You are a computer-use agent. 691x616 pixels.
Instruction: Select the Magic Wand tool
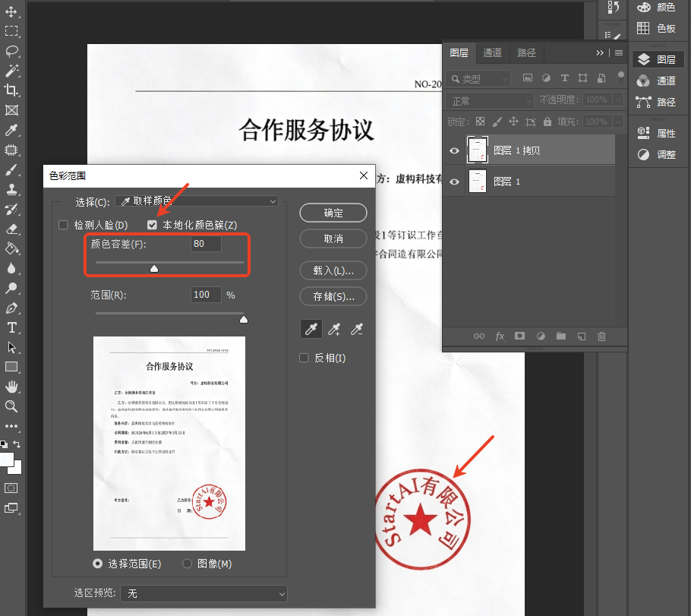coord(11,71)
